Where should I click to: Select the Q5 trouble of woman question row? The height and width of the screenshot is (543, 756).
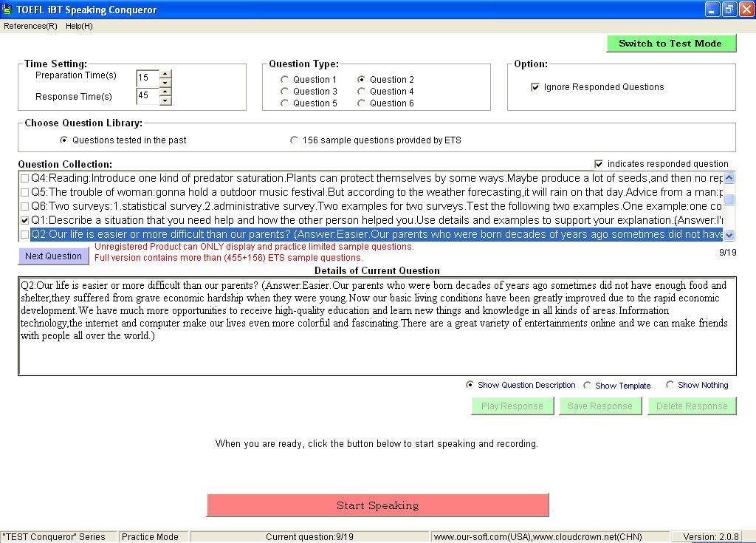pyautogui.click(x=376, y=192)
